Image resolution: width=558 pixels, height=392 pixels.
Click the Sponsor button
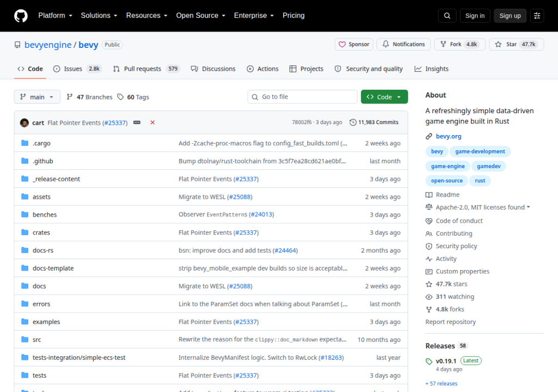354,45
